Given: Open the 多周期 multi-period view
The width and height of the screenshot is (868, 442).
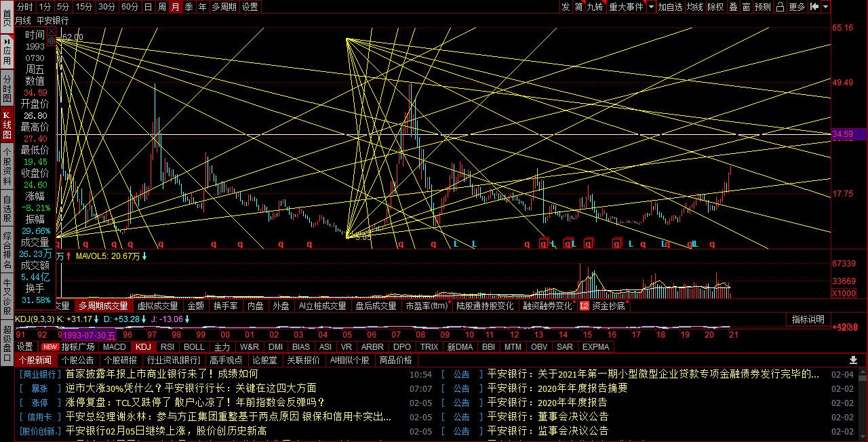Looking at the screenshot, I should coord(224,7).
